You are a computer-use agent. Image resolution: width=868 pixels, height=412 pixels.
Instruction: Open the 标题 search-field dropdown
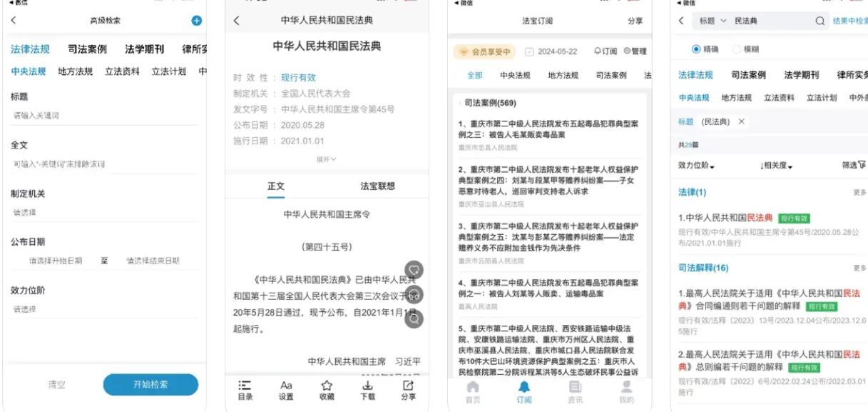[713, 21]
